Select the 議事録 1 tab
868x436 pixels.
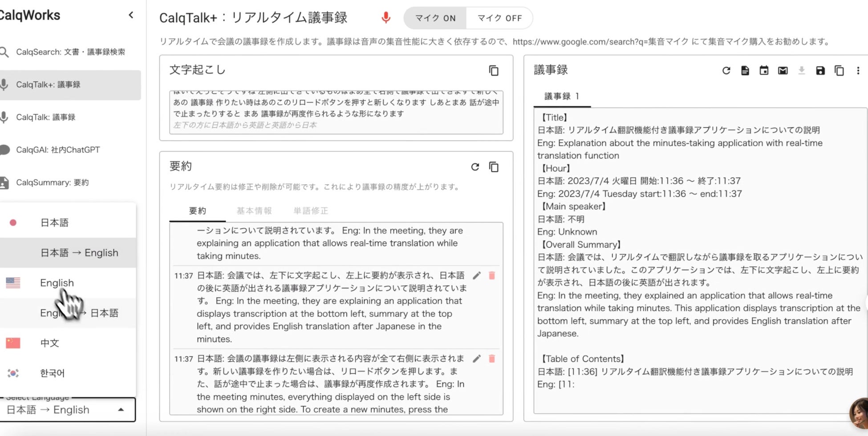(x=562, y=97)
